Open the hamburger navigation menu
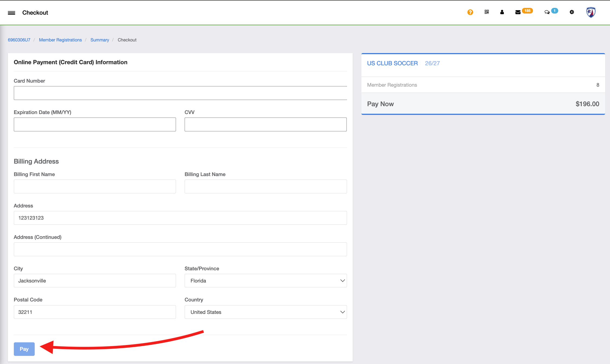This screenshot has width=610, height=364. 11,13
